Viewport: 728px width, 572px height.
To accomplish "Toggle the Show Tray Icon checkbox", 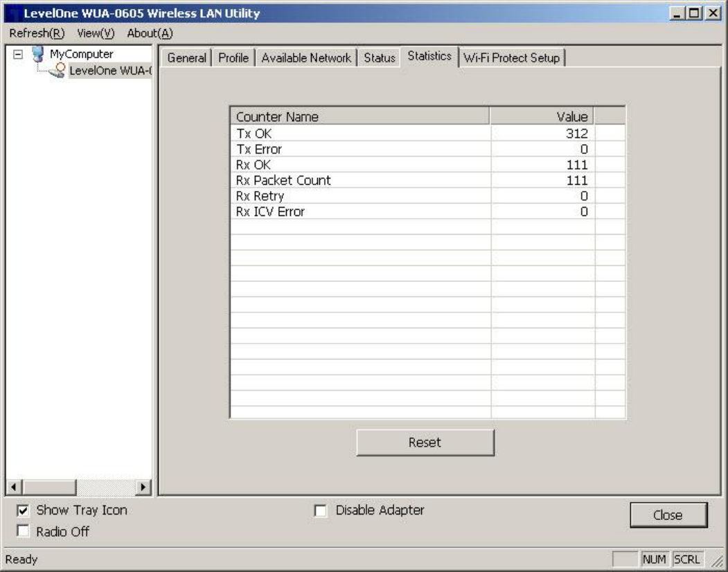I will 23,511.
